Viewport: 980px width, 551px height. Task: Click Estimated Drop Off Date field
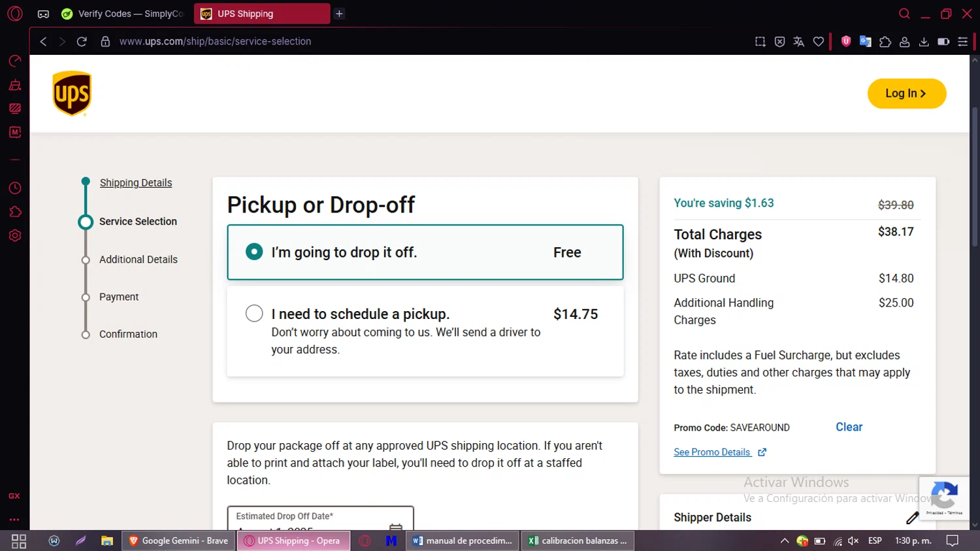(x=320, y=518)
